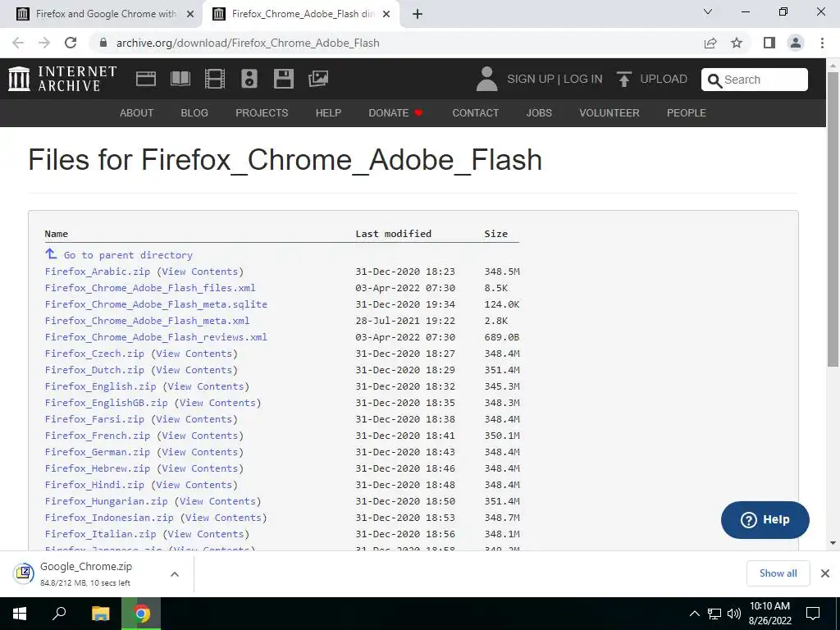Open the Texts book icon
Viewport: 840px width, 630px height.
[x=180, y=79]
